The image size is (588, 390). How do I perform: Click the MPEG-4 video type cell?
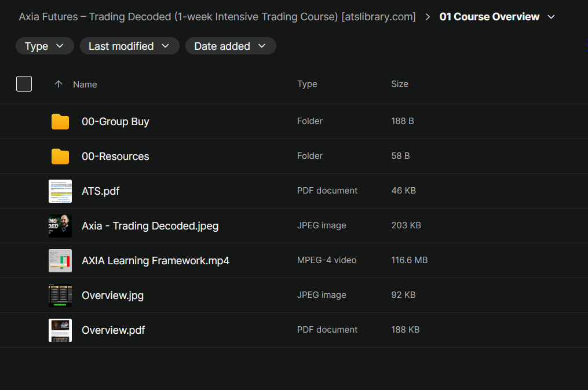pyautogui.click(x=327, y=260)
